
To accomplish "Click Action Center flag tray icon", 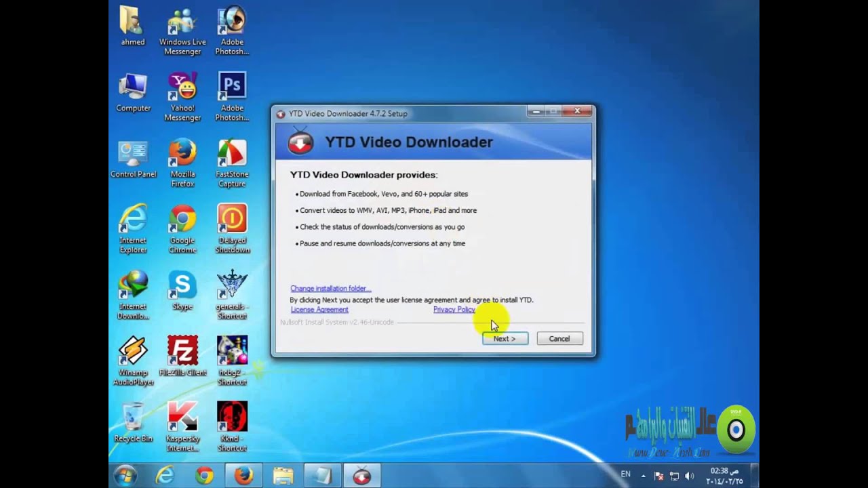I will [x=659, y=476].
